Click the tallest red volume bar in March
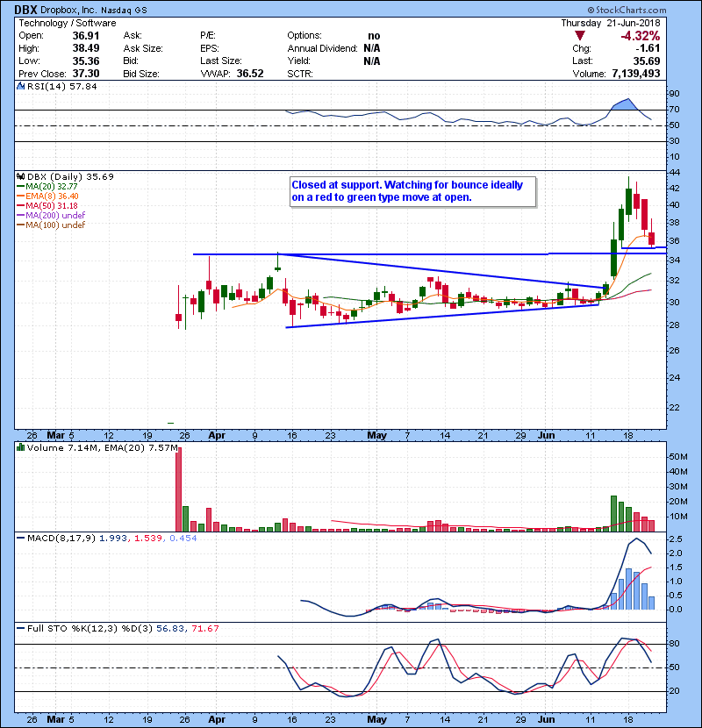This screenshot has width=702, height=728. tap(178, 489)
